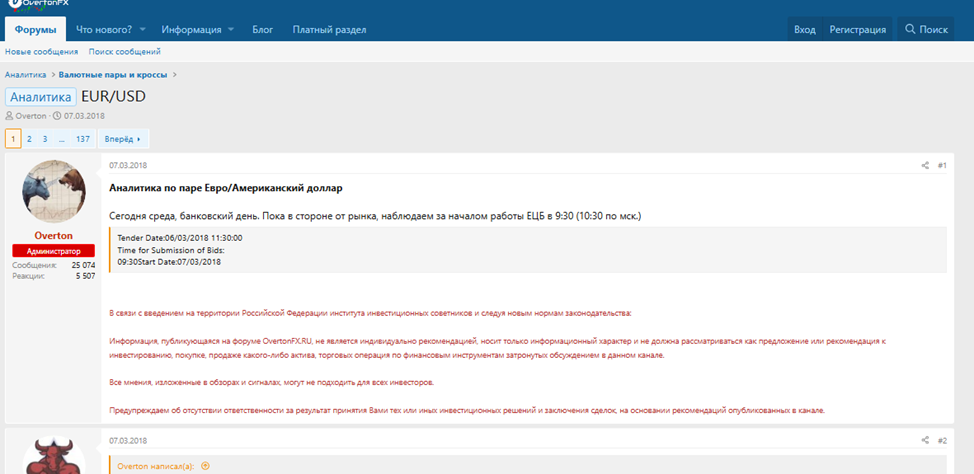
Task: Go to page 3 of the thread
Action: coord(45,139)
